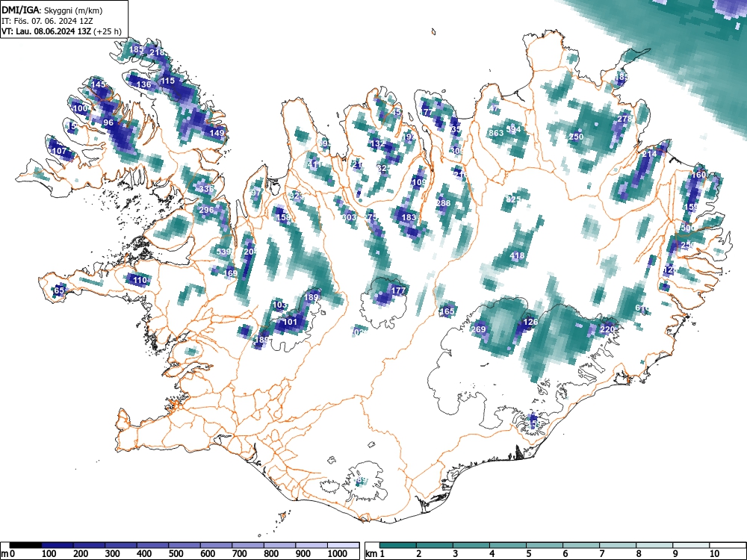The image size is (747, 560).
Task: Click the visibility value '145' on the map
Action: (x=98, y=84)
